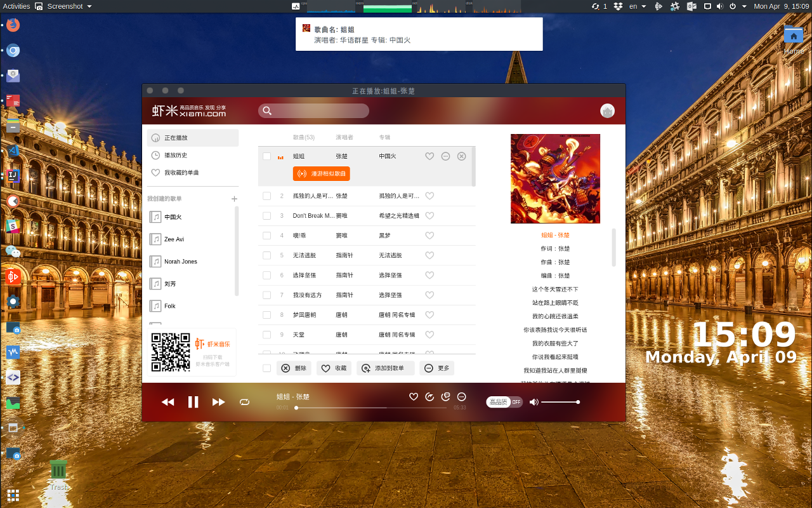This screenshot has height=508, width=812.
Task: Like the playing song in the player bar
Action: tap(414, 396)
